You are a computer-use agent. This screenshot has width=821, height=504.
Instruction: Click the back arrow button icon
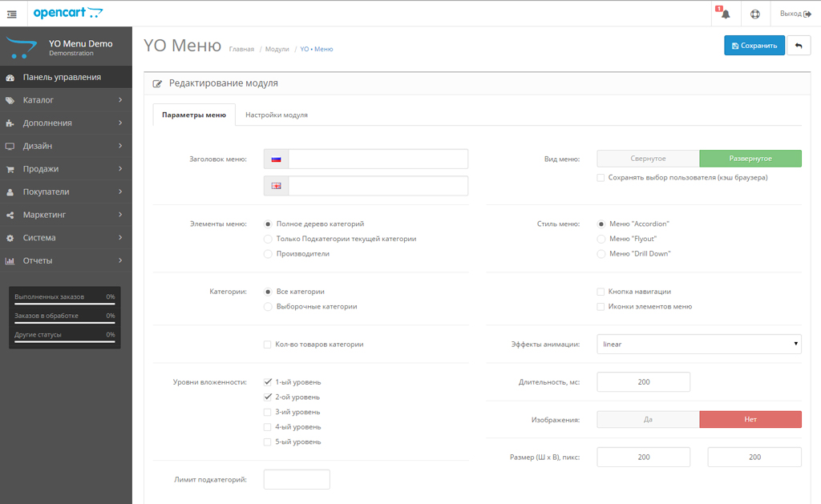pos(798,46)
